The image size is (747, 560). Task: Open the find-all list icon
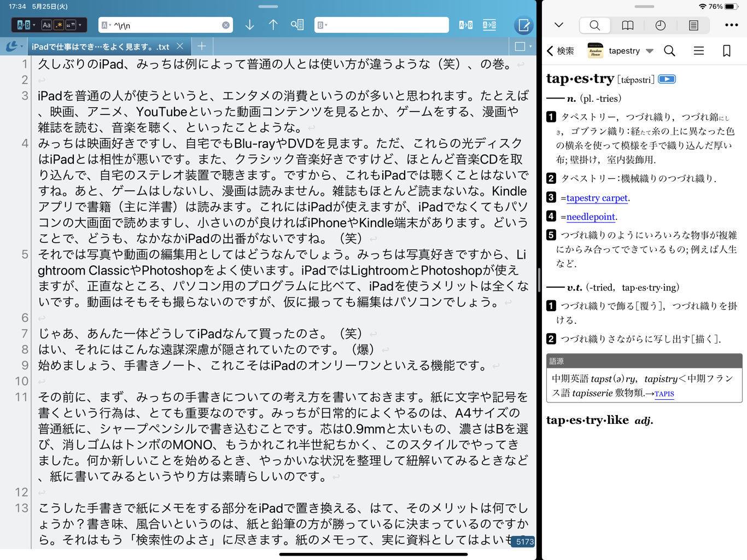coord(297,25)
